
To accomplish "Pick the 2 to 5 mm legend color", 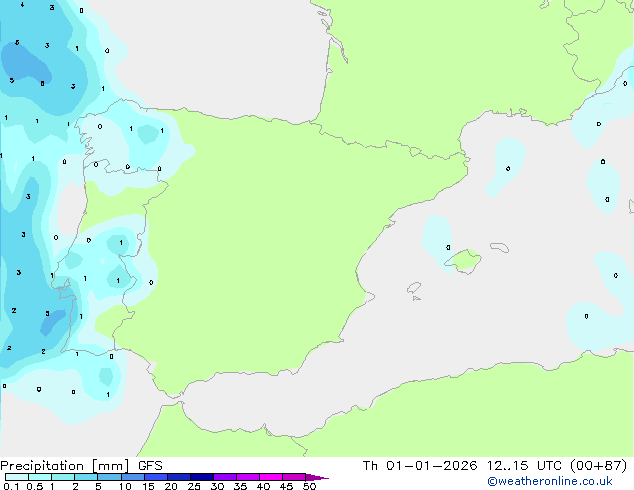I will coord(86,477).
